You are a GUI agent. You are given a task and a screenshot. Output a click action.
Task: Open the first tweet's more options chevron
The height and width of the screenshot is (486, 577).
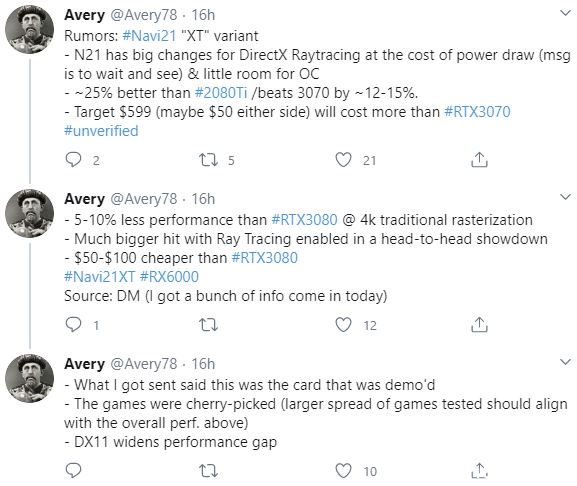(x=565, y=13)
